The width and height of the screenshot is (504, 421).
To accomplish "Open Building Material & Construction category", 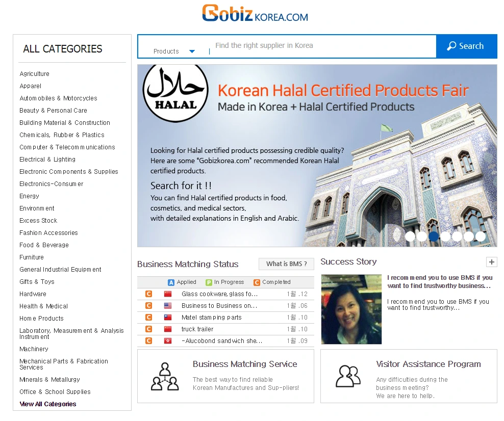I will (x=65, y=123).
